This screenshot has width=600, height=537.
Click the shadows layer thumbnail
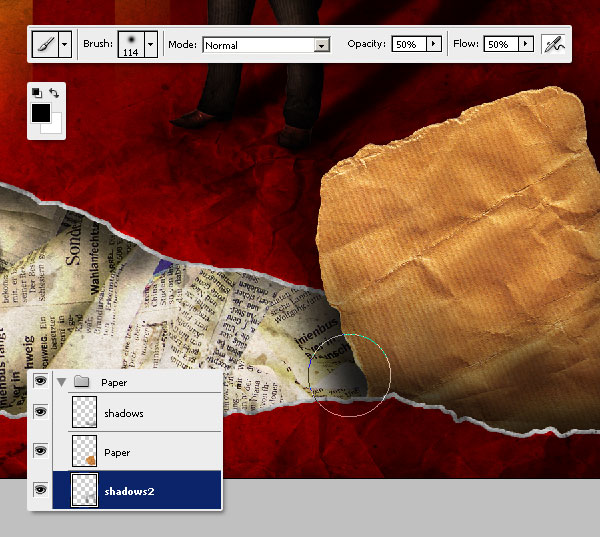[85, 412]
